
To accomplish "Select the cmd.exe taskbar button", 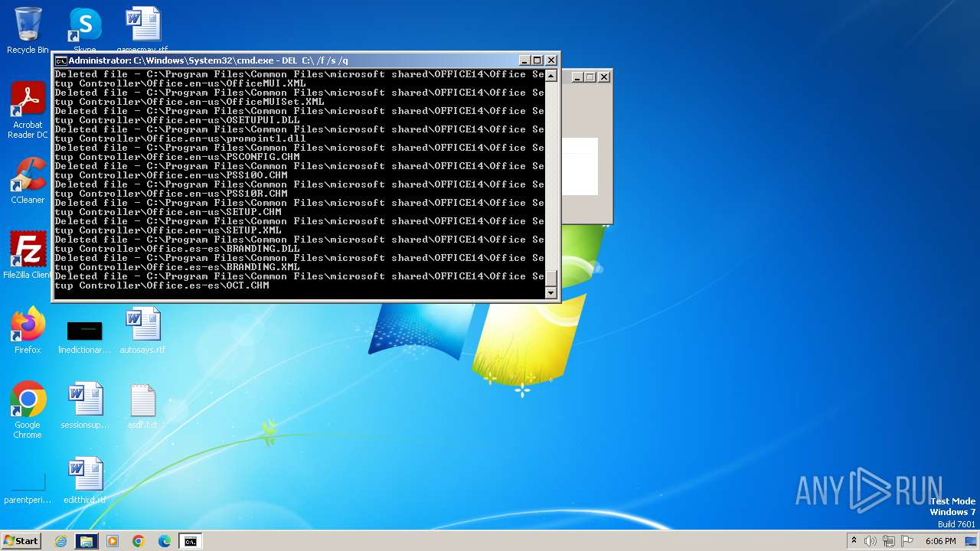I will pyautogui.click(x=190, y=541).
